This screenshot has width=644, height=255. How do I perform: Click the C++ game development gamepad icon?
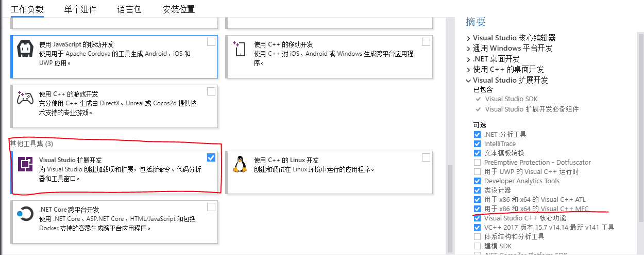(x=25, y=97)
